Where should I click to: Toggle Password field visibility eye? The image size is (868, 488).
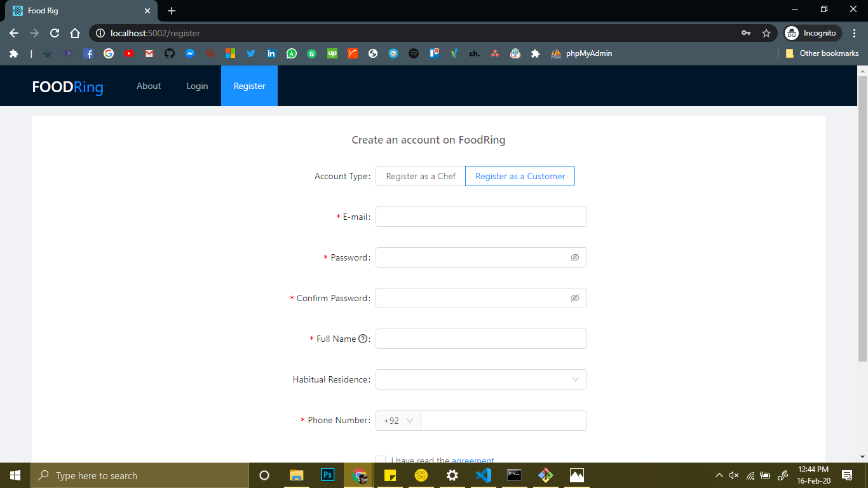575,257
